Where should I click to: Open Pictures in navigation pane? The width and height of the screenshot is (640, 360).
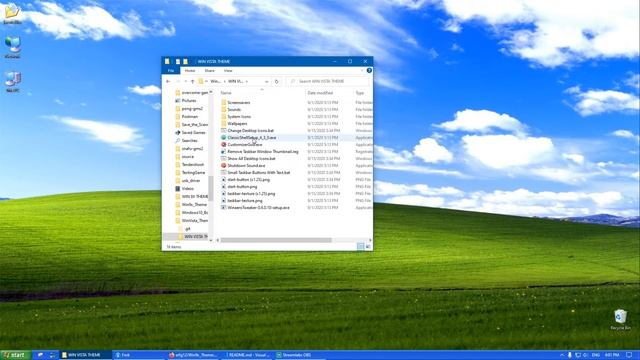189,100
